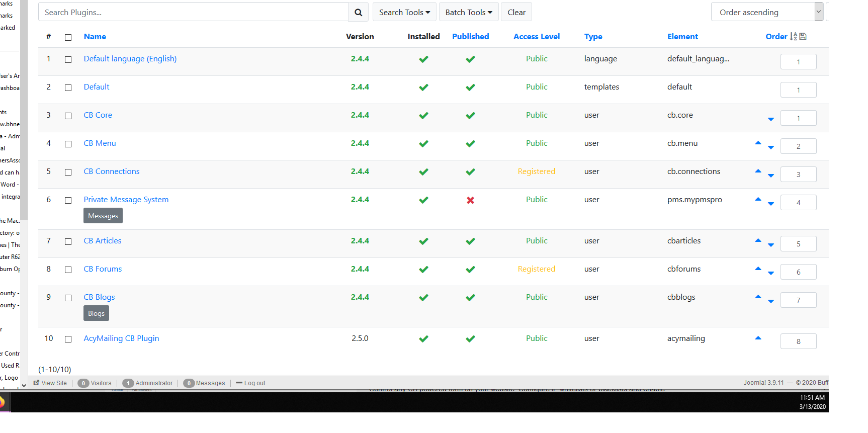Toggle published state of CB Connections
This screenshot has height=433, width=868.
[470, 172]
